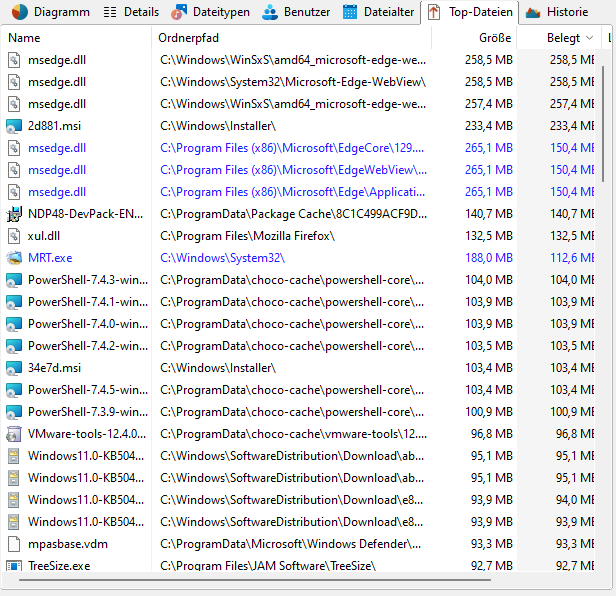Click the msedge.dll icon in System32 row
Image resolution: width=616 pixels, height=596 pixels.
[14, 82]
